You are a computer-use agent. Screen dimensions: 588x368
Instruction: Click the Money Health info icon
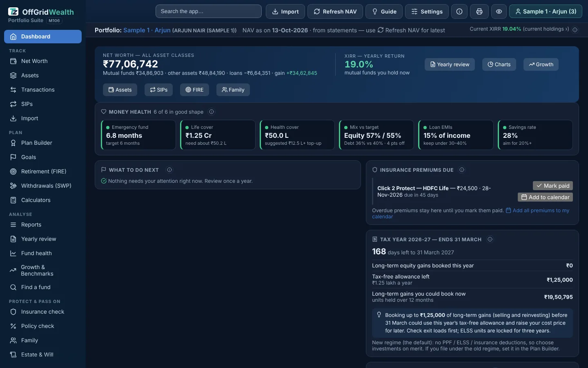tap(212, 112)
